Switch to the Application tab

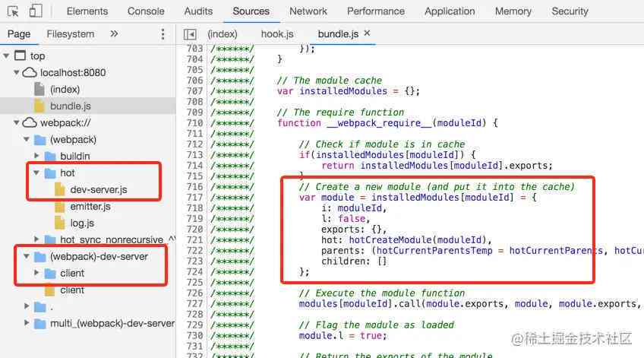pyautogui.click(x=450, y=11)
